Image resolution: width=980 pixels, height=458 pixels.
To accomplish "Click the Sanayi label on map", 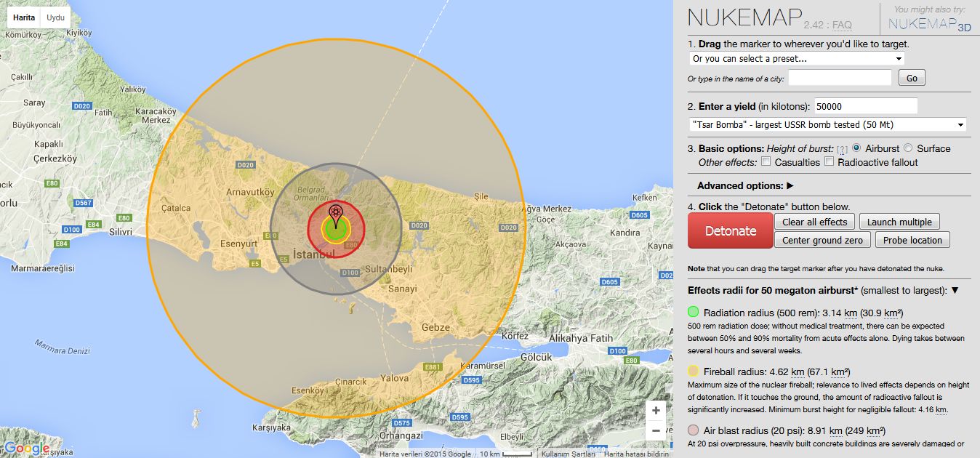I will point(402,289).
